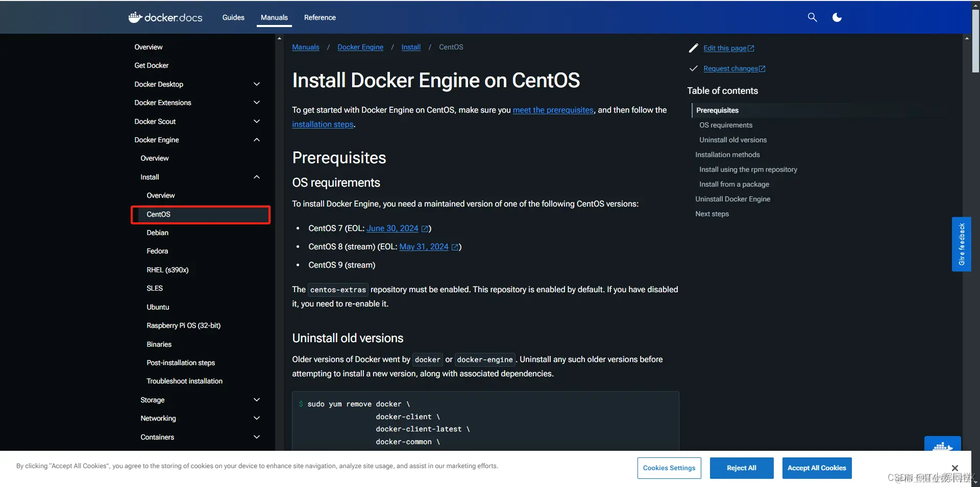Jump to Install from a package

(734, 184)
